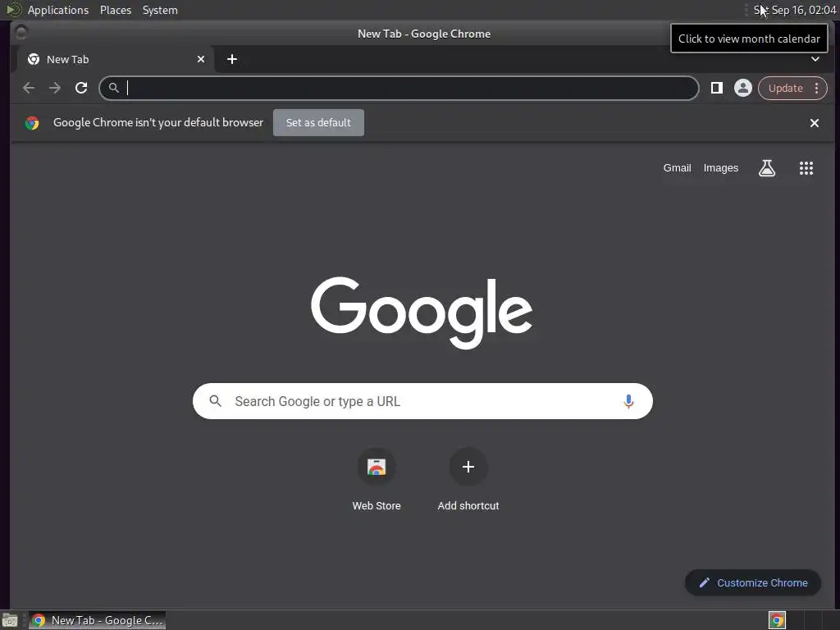Click the Google logo

422,313
